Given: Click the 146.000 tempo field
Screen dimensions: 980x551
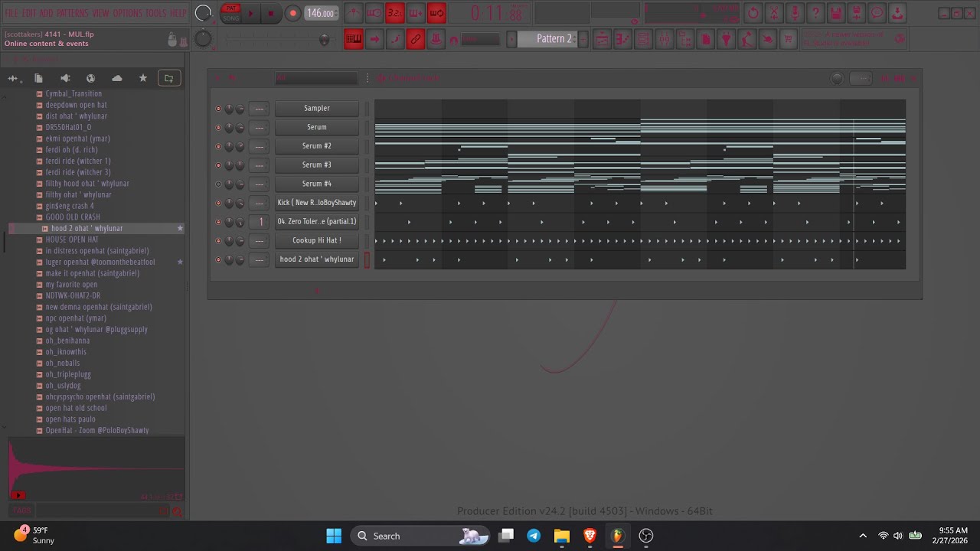Looking at the screenshot, I should [x=321, y=13].
